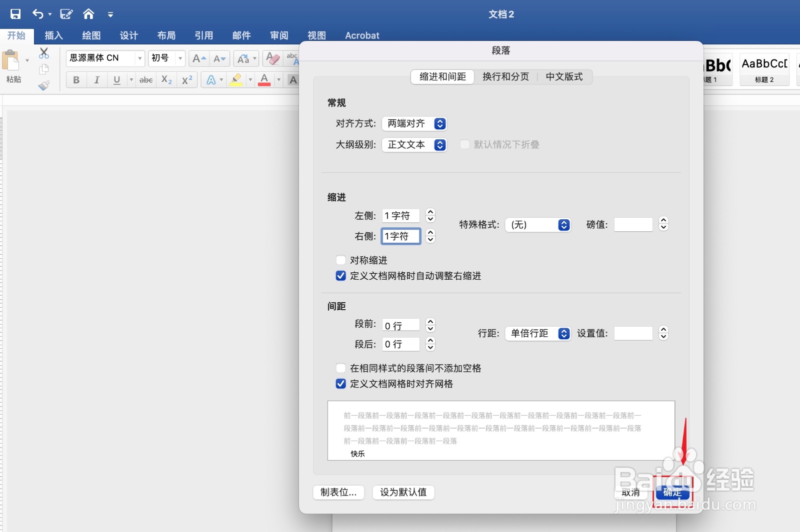
Task: Adjust the 左侧 indent stepper
Action: click(x=430, y=216)
